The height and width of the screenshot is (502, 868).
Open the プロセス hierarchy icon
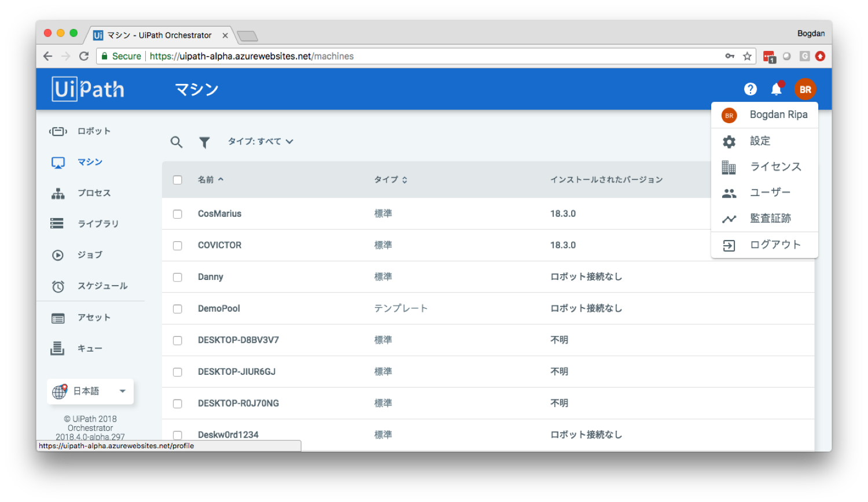pos(58,193)
